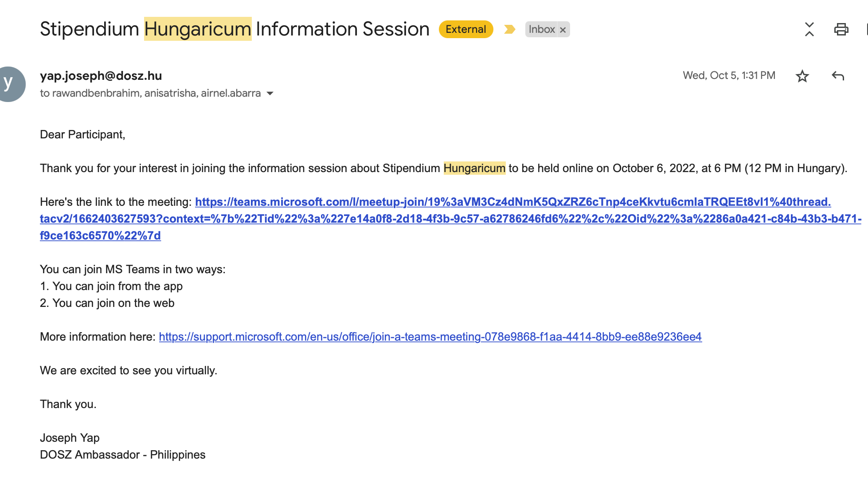This screenshot has height=479, width=868.
Task: Print this email with the printer icon
Action: (841, 30)
